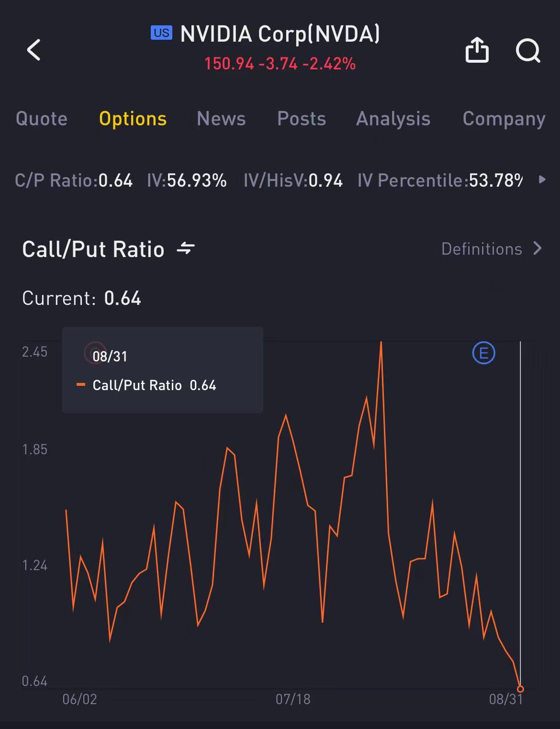The width and height of the screenshot is (560, 729).
Task: Open Definitions chevron
Action: pyautogui.click(x=538, y=248)
